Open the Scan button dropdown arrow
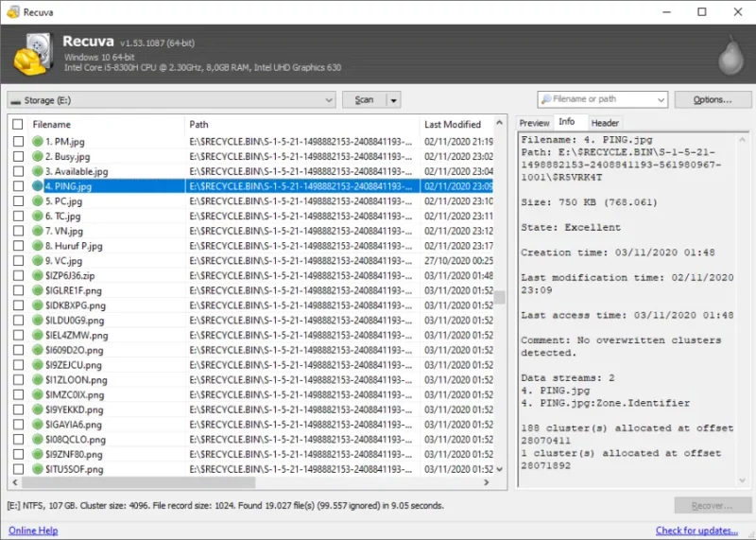This screenshot has width=756, height=540. pyautogui.click(x=394, y=100)
